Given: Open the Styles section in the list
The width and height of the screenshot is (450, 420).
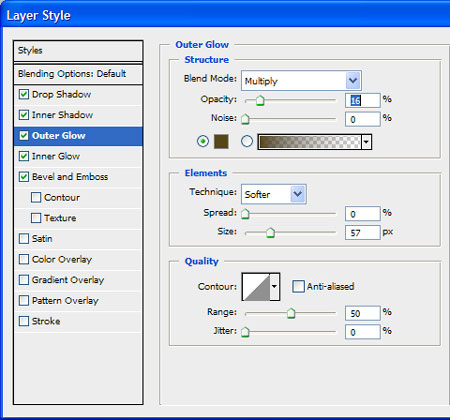Looking at the screenshot, I should 78,51.
